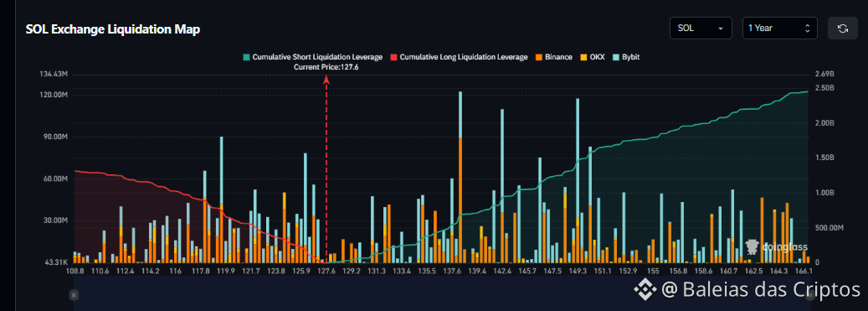Screen dimensions: 868x311
Task: Click the 1.00B right axis label
Action: (824, 193)
